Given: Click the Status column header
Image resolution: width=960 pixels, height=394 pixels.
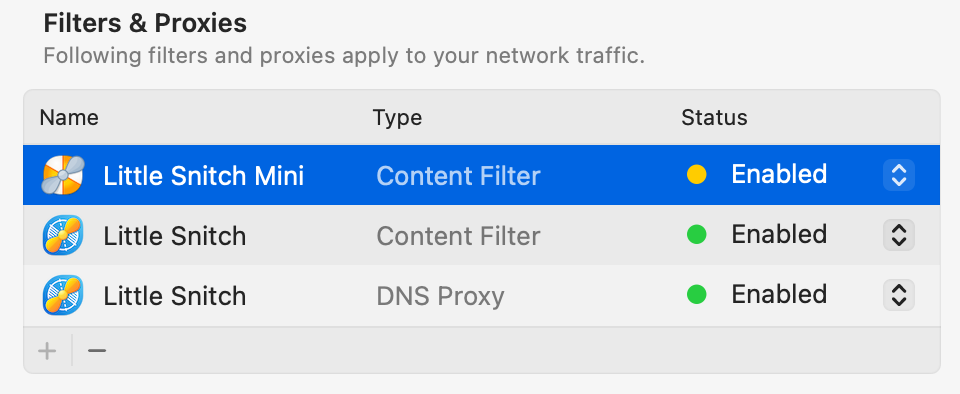Looking at the screenshot, I should (x=714, y=117).
